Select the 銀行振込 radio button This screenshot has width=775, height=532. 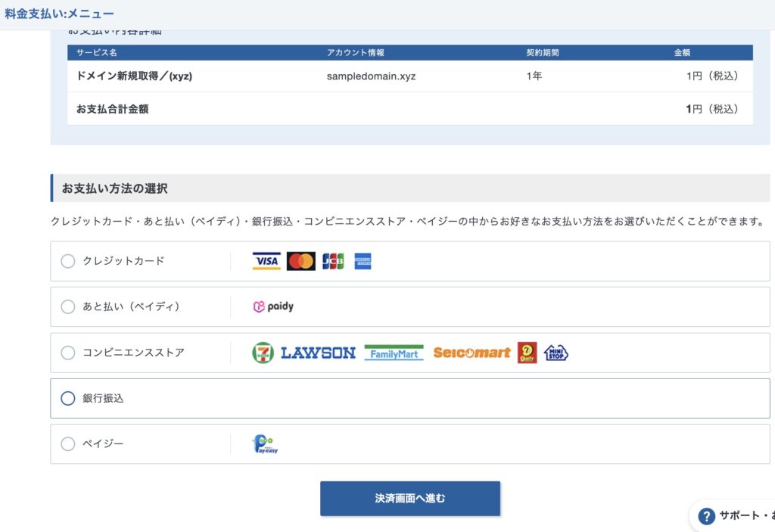click(68, 398)
